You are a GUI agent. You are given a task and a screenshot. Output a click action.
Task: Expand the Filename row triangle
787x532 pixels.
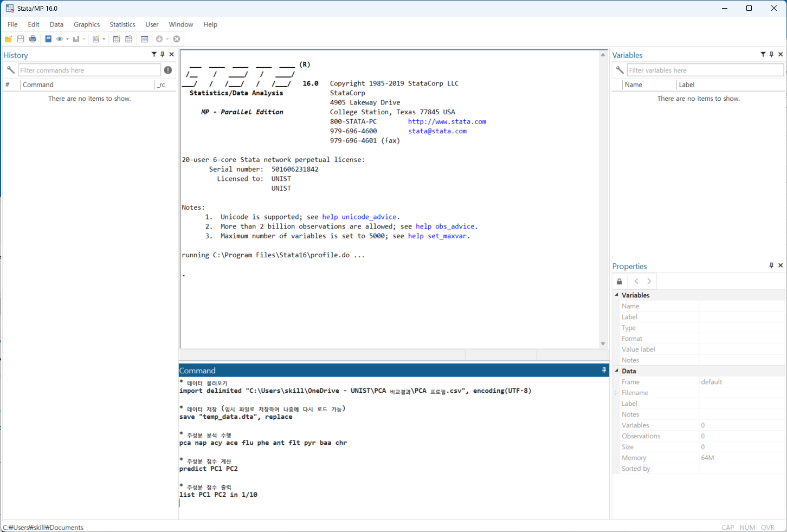(x=616, y=393)
